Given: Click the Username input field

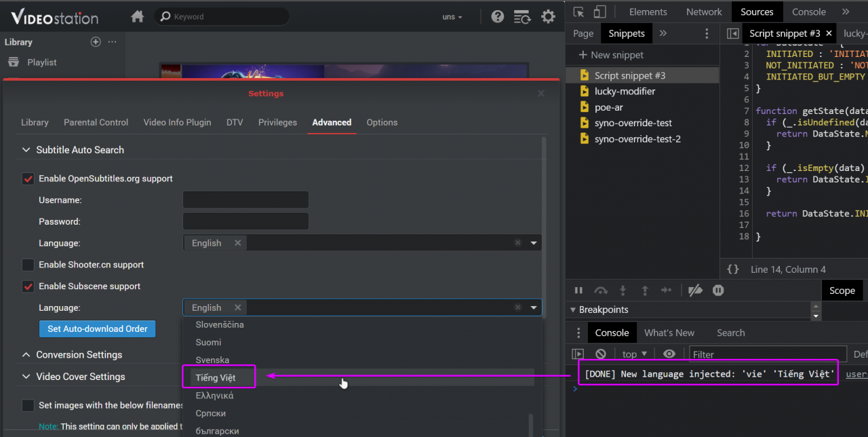Looking at the screenshot, I should (x=245, y=200).
